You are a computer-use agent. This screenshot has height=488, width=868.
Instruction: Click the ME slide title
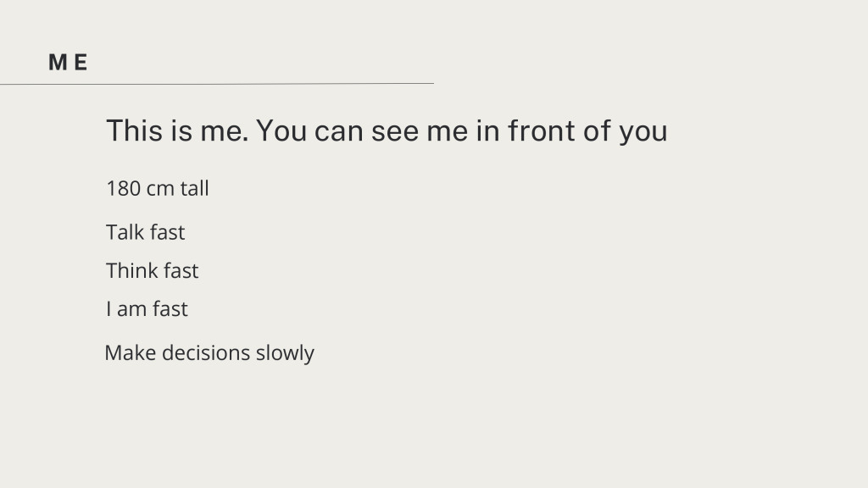click(68, 63)
